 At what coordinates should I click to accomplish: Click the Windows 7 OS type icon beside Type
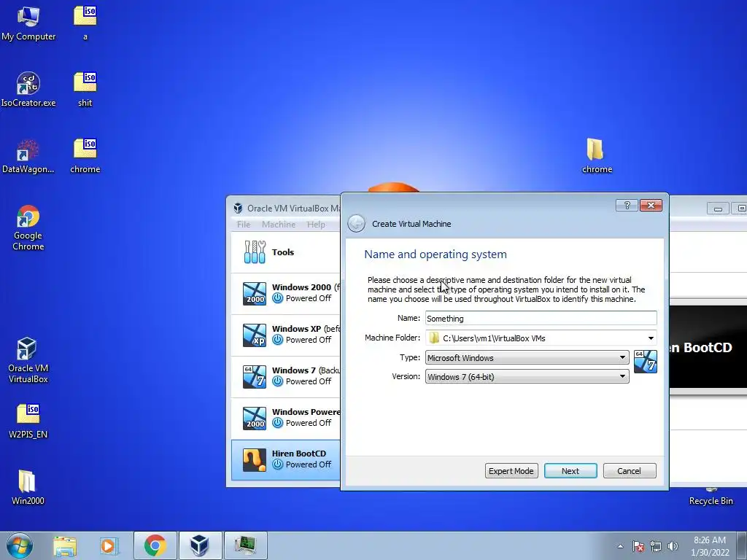click(x=646, y=362)
